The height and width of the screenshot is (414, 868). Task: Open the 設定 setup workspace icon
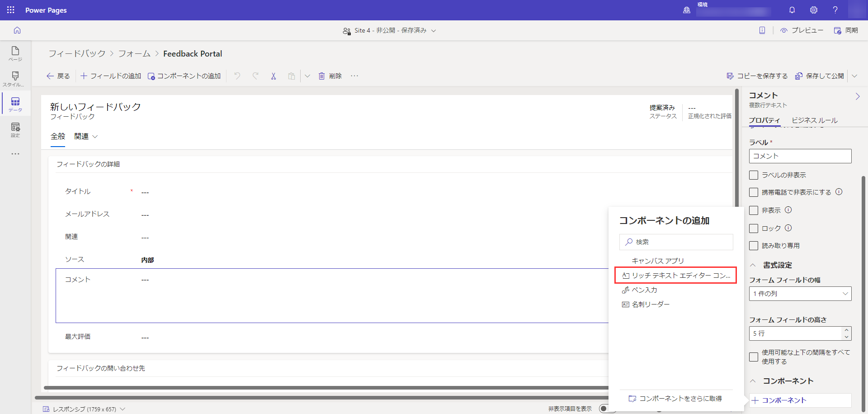click(15, 129)
